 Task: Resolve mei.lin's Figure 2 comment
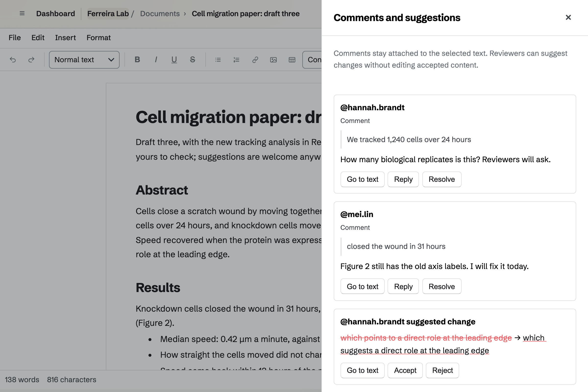442,286
